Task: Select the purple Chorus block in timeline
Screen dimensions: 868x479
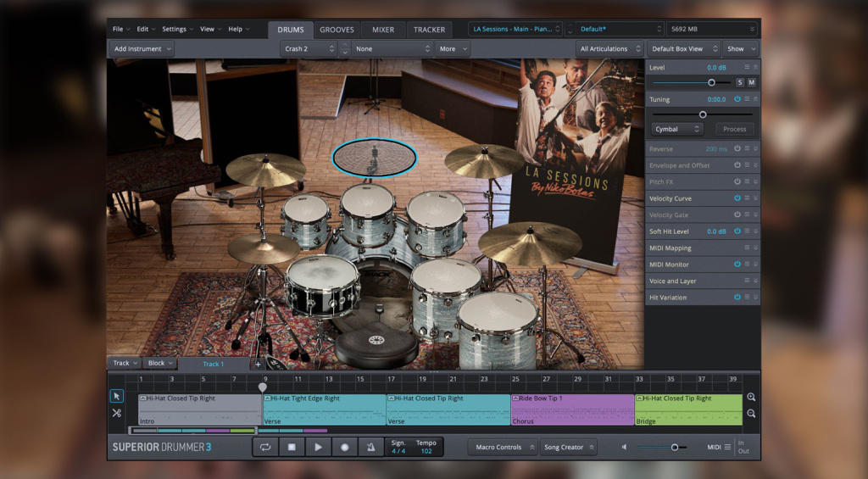Action: (x=572, y=409)
